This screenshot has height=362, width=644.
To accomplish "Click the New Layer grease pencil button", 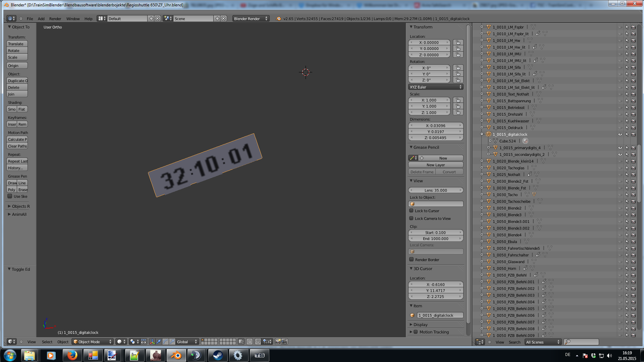I will click(x=436, y=165).
